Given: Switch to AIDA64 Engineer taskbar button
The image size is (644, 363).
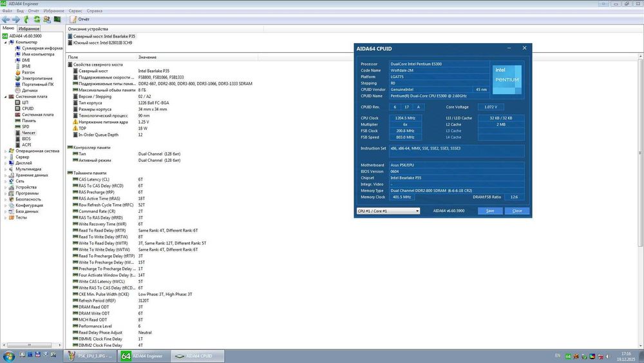Looking at the screenshot, I should 144,356.
